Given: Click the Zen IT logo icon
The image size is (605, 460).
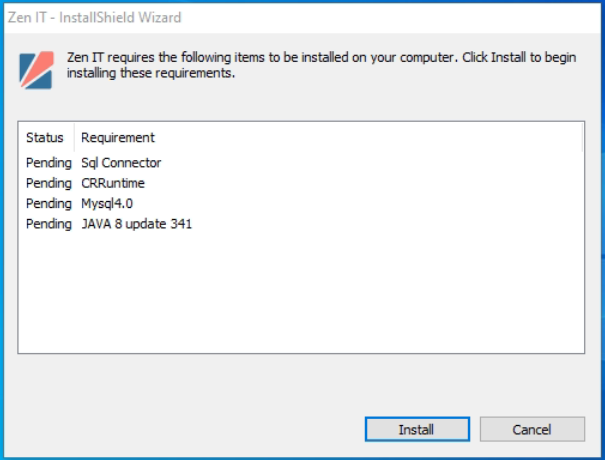Looking at the screenshot, I should click(36, 70).
